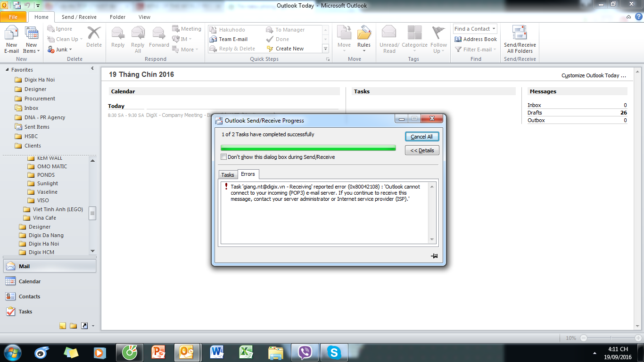Switch to the View tab
The width and height of the screenshot is (644, 362).
point(144,17)
